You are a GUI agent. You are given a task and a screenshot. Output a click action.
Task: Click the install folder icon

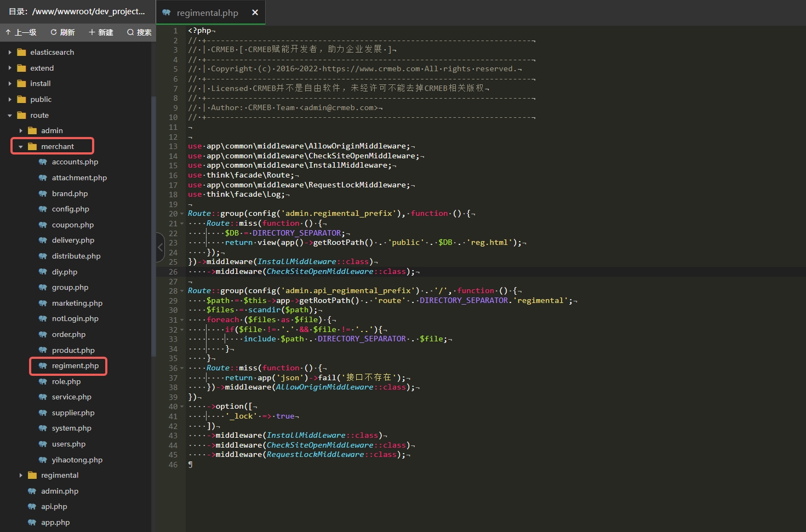21,83
